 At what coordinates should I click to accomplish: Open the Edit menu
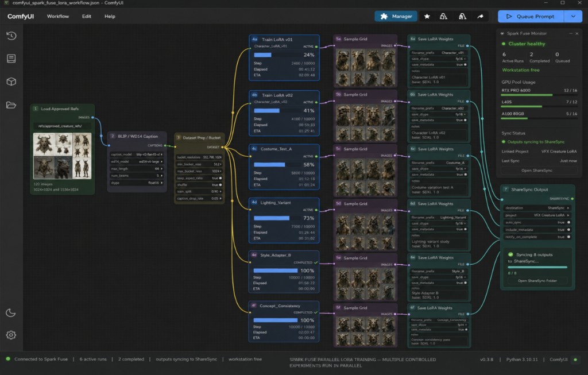click(86, 17)
